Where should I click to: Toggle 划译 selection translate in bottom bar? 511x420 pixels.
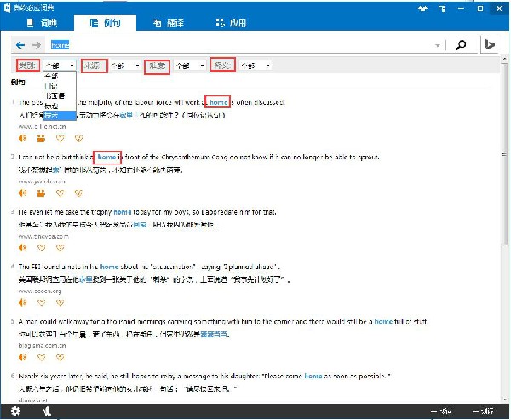tap(483, 411)
